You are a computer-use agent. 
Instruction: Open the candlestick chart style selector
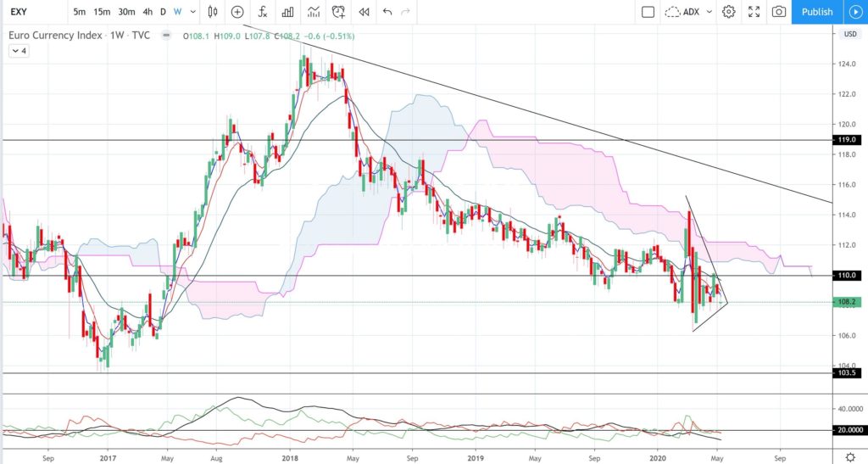[213, 12]
